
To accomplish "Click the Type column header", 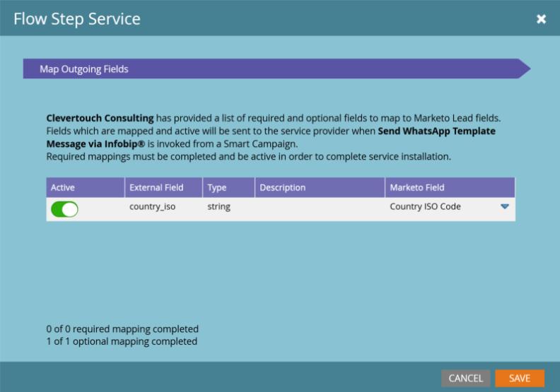I will tap(228, 188).
